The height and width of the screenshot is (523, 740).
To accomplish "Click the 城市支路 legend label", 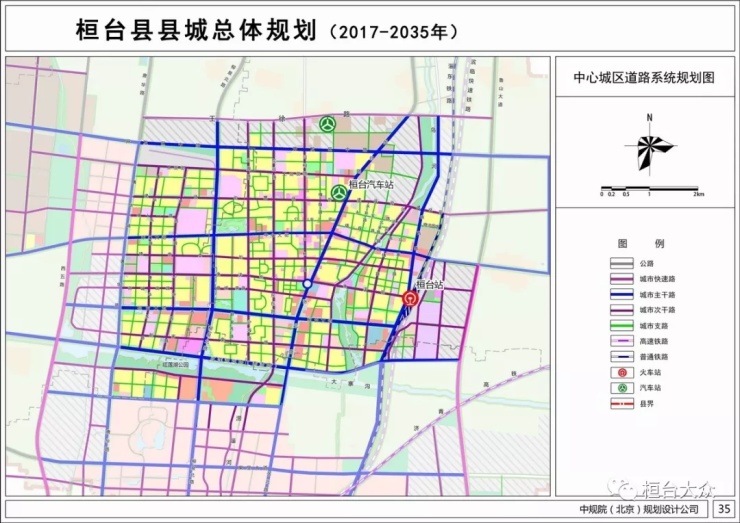I will coord(654,326).
